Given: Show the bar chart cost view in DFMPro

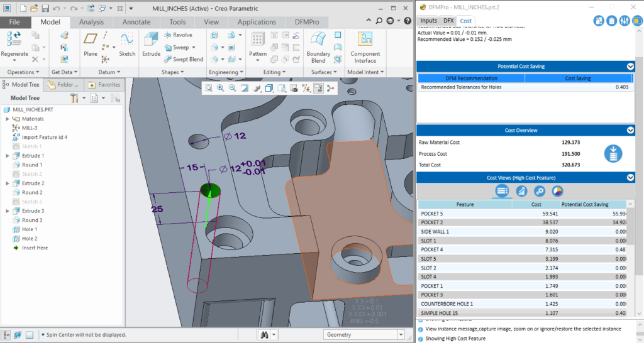Looking at the screenshot, I should pyautogui.click(x=521, y=191).
